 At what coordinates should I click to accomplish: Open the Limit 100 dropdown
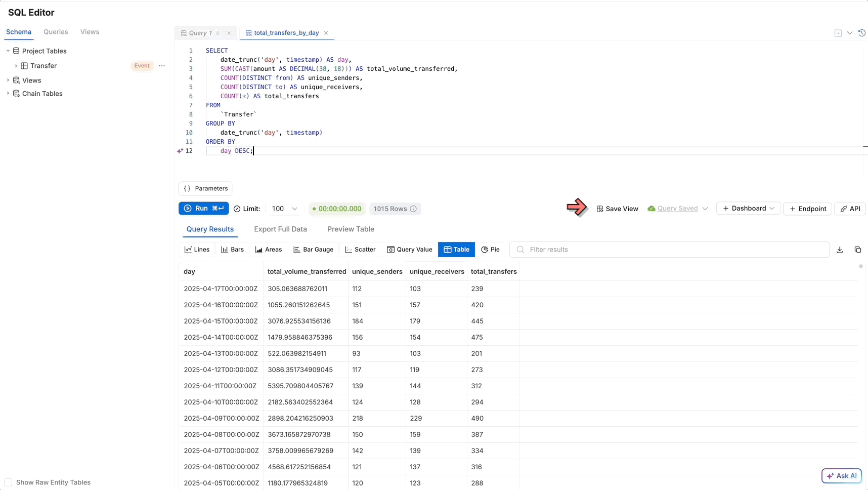[284, 209]
